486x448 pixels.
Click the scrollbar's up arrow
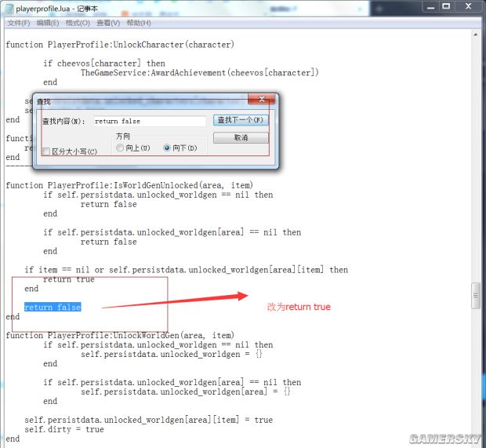[x=476, y=36]
